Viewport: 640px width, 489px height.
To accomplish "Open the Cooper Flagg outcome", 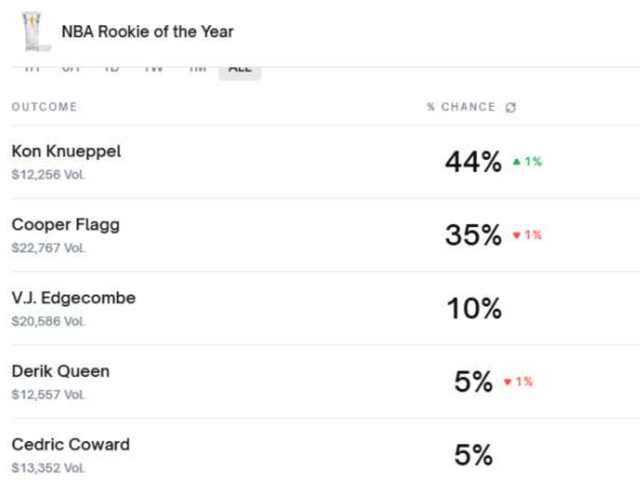I will (x=65, y=224).
